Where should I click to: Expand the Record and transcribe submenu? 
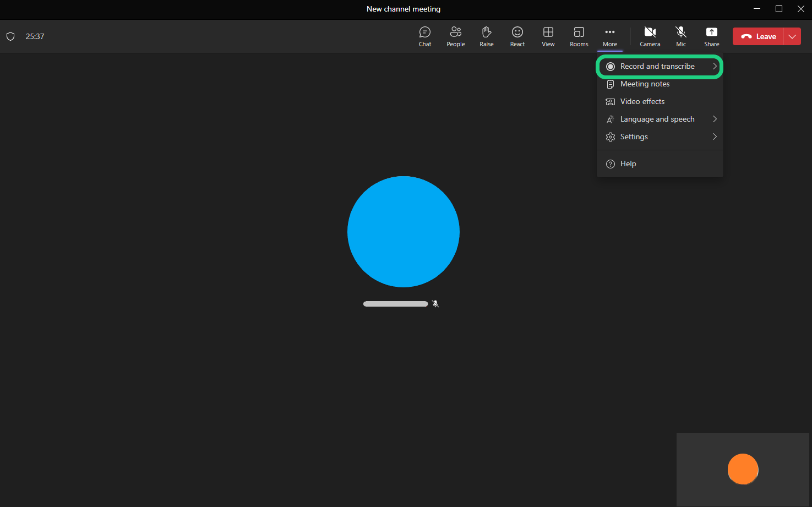point(660,67)
